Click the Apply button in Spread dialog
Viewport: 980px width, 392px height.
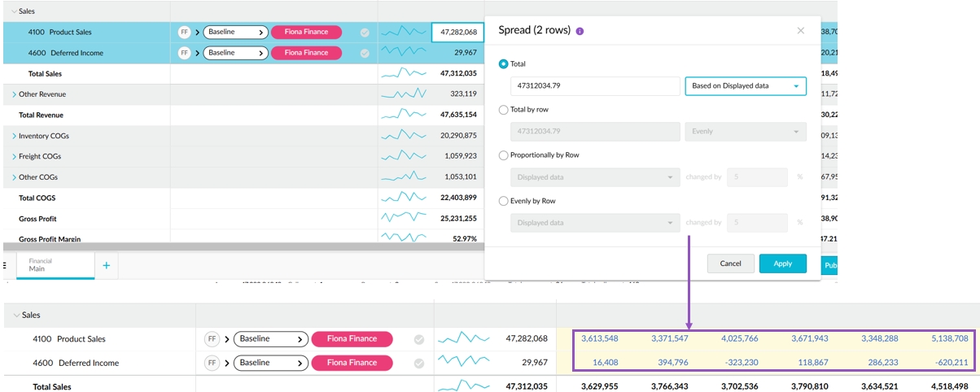coord(782,264)
